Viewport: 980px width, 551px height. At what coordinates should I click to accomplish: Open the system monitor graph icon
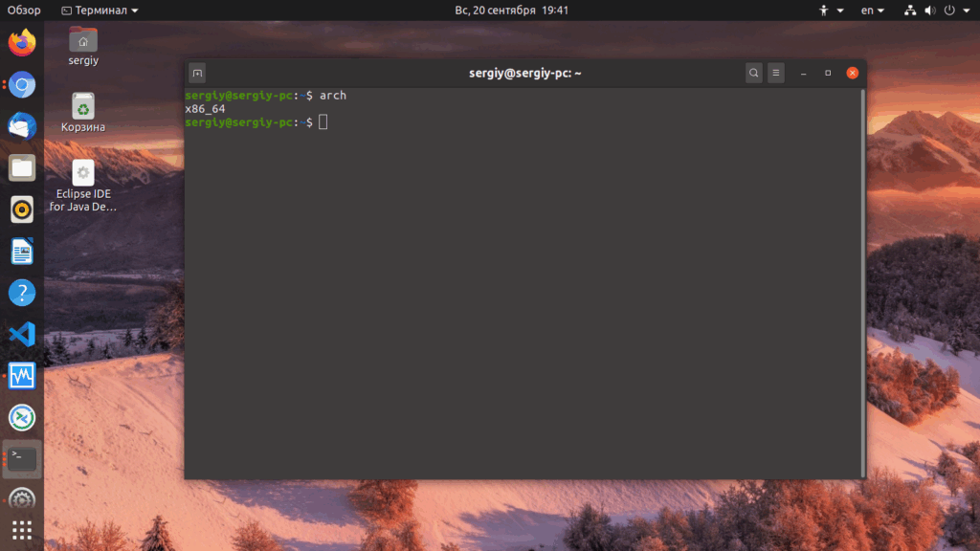click(x=22, y=375)
